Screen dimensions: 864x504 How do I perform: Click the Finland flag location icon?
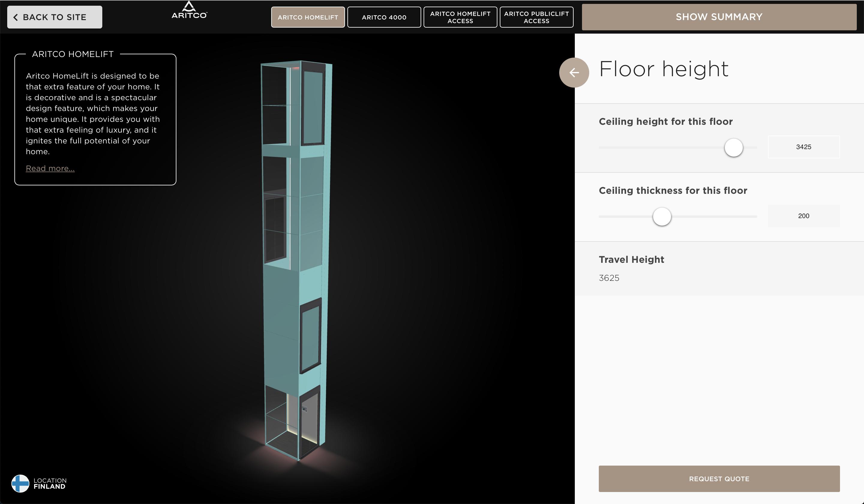(x=20, y=483)
